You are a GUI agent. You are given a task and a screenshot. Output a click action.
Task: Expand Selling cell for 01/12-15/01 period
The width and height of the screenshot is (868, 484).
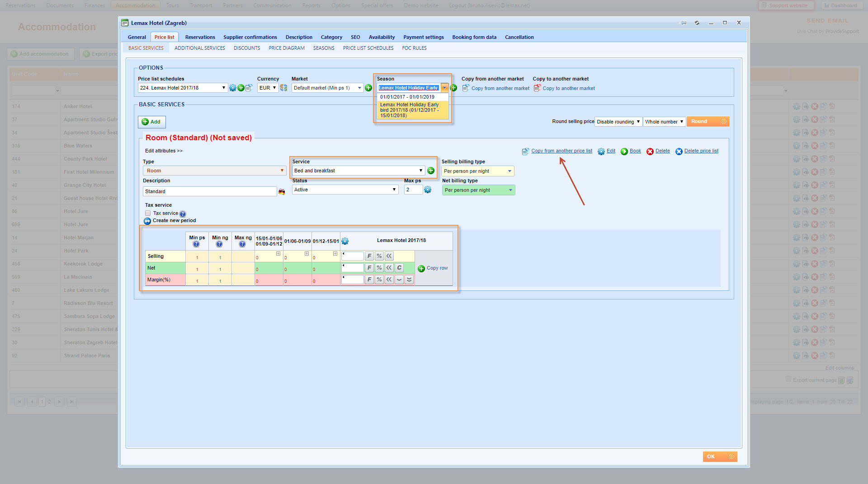pyautogui.click(x=335, y=254)
